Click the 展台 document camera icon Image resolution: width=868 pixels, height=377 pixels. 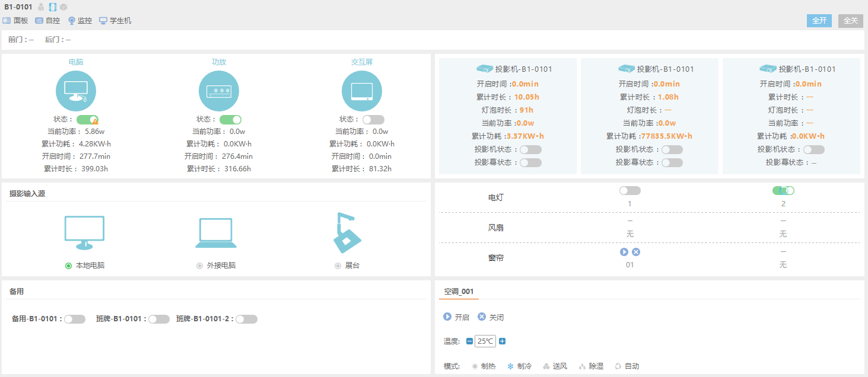tap(347, 233)
